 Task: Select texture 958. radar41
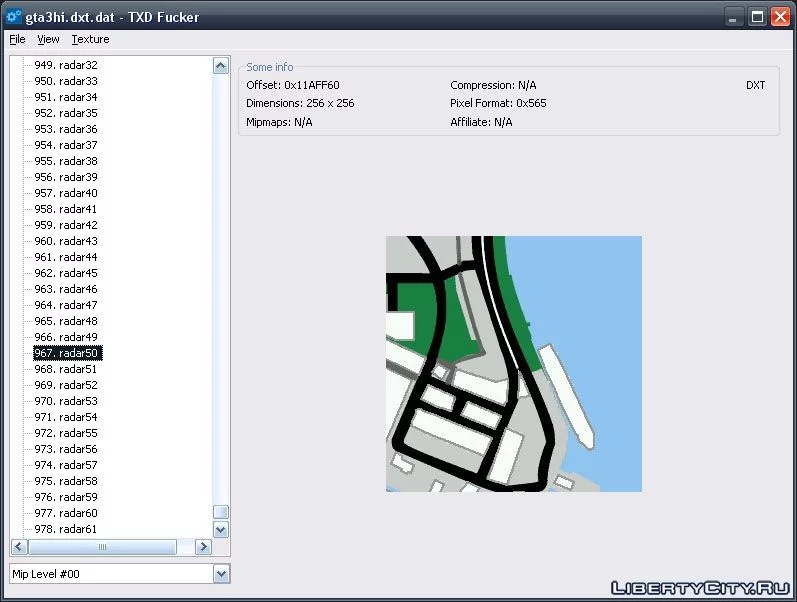66,209
